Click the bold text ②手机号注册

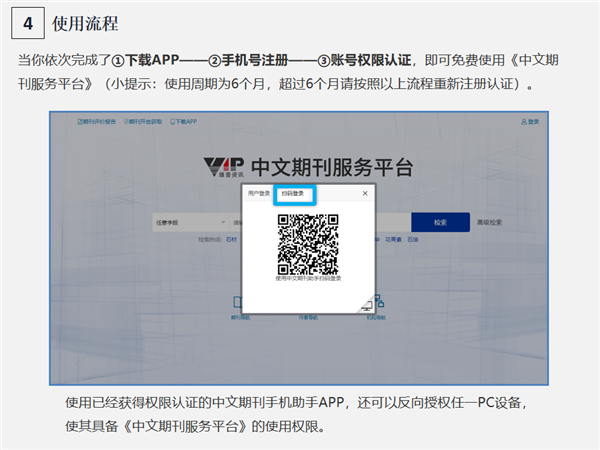click(248, 60)
